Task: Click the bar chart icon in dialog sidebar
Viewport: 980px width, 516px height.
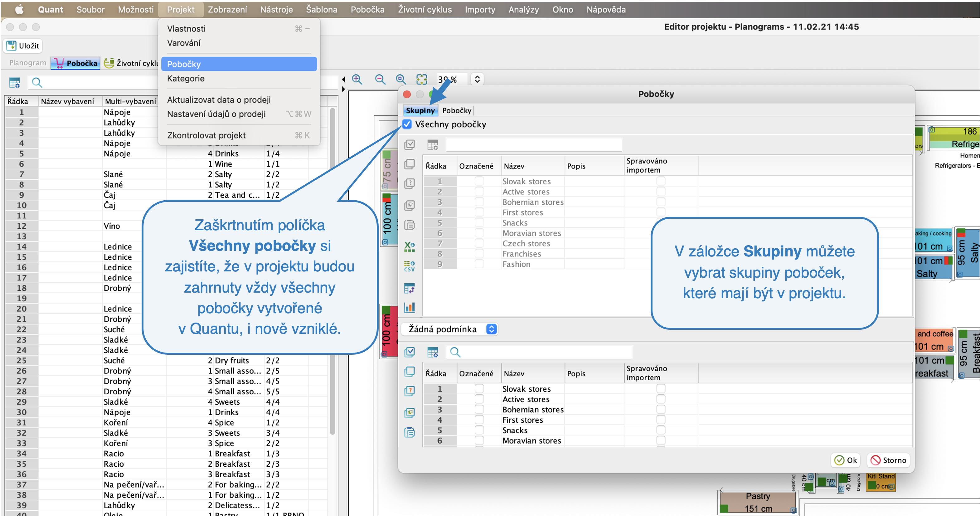Action: pos(409,307)
